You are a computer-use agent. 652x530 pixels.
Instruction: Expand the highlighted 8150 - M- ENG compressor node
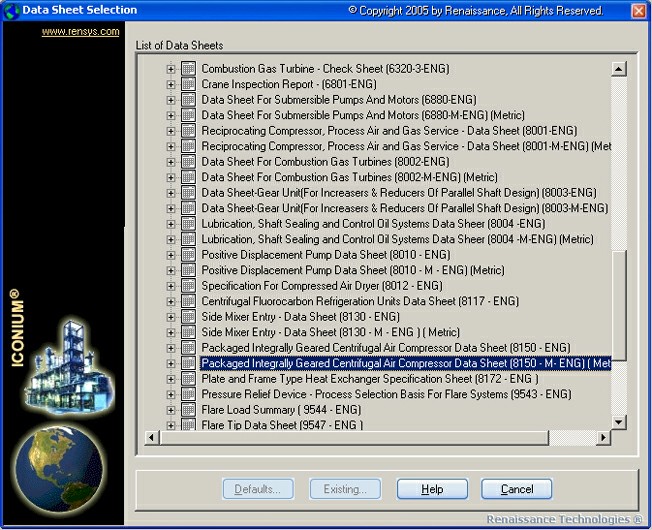170,364
